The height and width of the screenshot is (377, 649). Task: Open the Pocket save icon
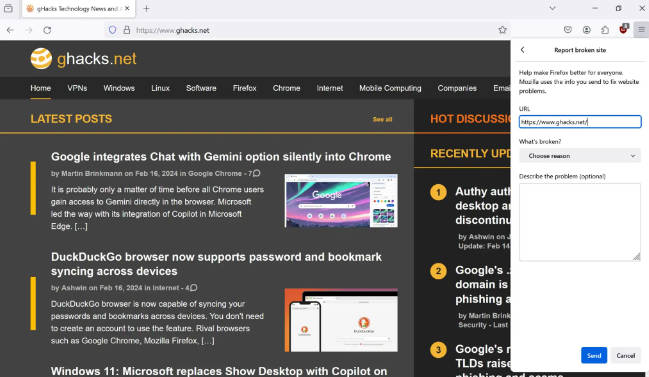click(x=568, y=30)
